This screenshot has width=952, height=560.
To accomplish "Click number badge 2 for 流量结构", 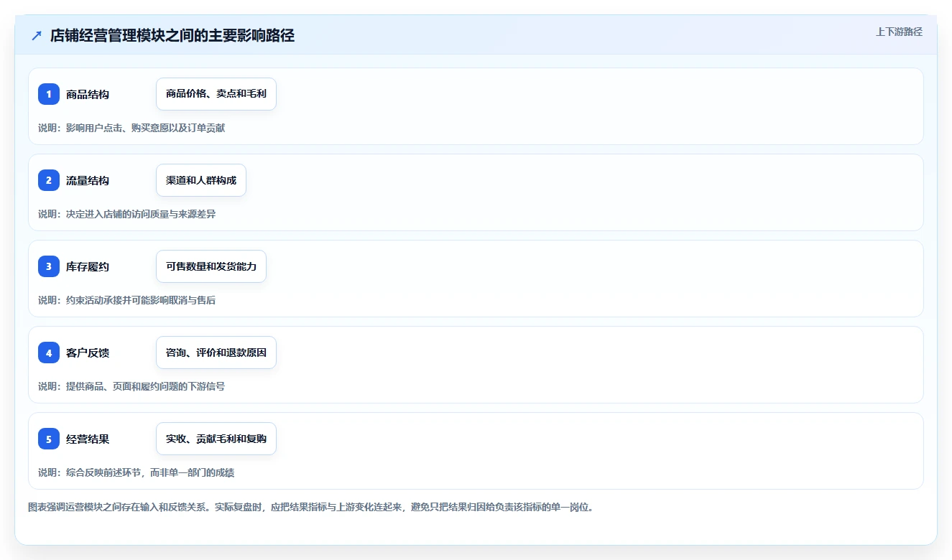I will click(49, 180).
